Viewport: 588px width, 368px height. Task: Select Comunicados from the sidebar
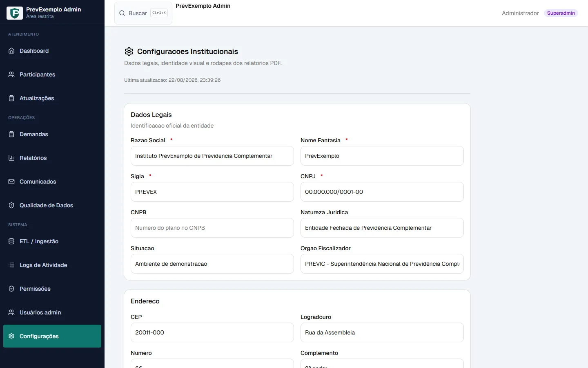click(52, 182)
